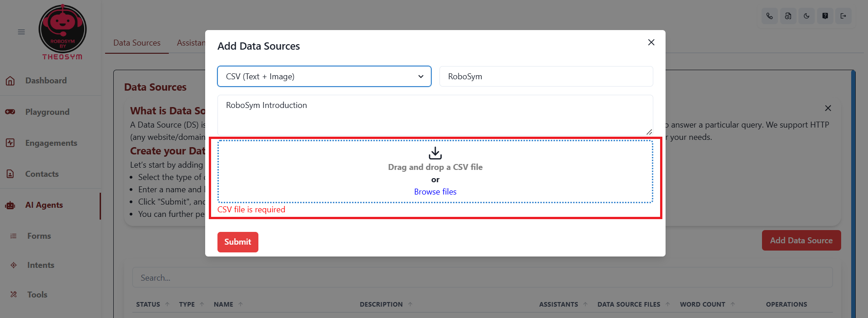Click the Intents target icon
This screenshot has height=318, width=868.
click(x=14, y=265)
